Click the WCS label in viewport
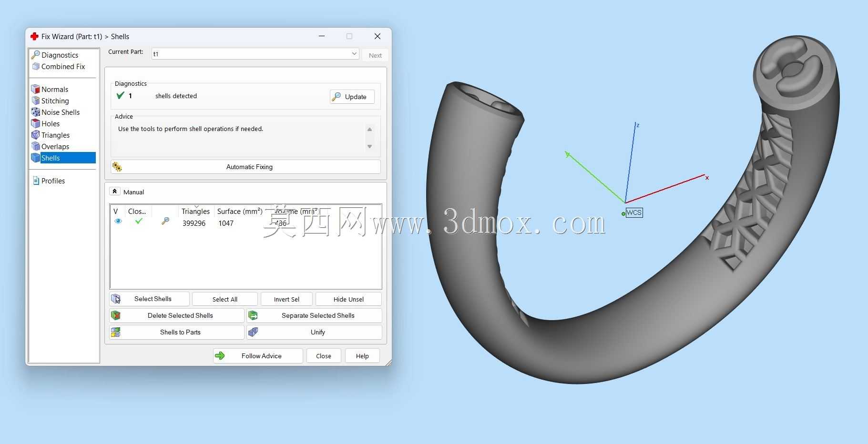This screenshot has height=444, width=868. [x=634, y=212]
